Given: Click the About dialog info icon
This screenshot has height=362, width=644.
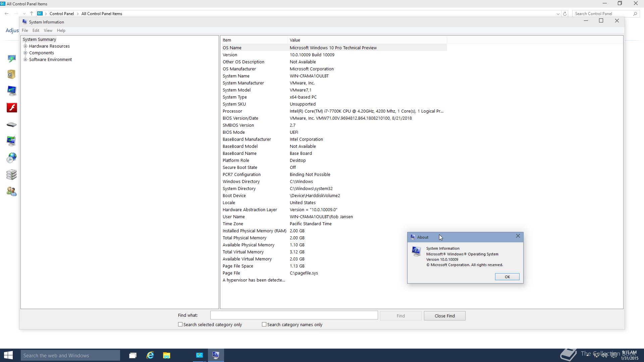Looking at the screenshot, I should click(x=416, y=251).
